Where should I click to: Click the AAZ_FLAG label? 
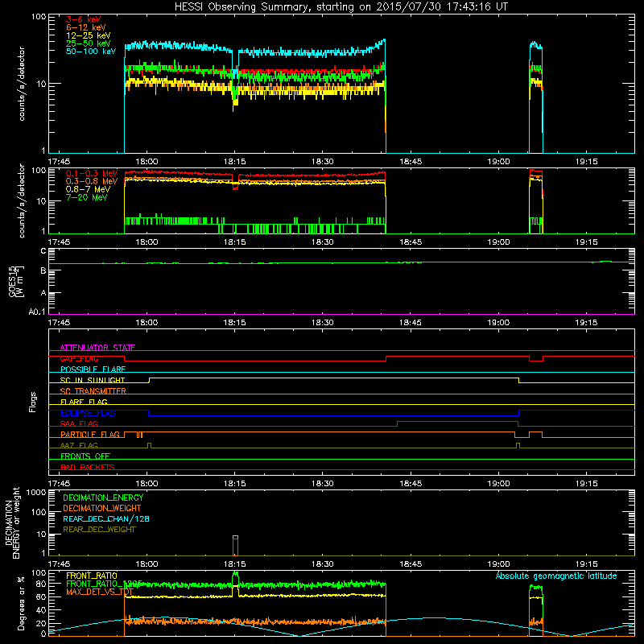[79, 445]
